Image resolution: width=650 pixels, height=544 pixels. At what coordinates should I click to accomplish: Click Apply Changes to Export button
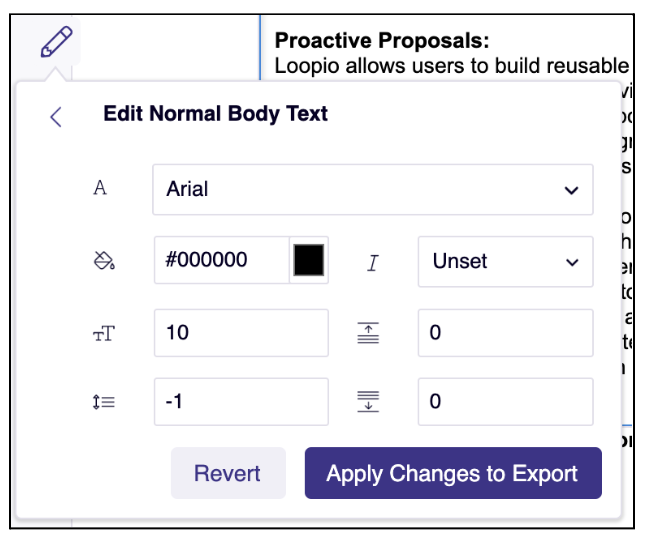click(x=453, y=473)
